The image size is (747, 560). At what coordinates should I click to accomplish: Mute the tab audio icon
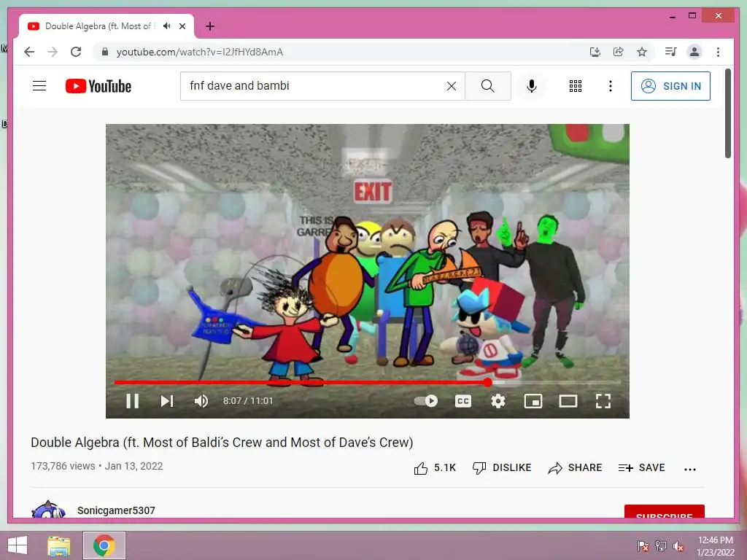click(x=166, y=26)
